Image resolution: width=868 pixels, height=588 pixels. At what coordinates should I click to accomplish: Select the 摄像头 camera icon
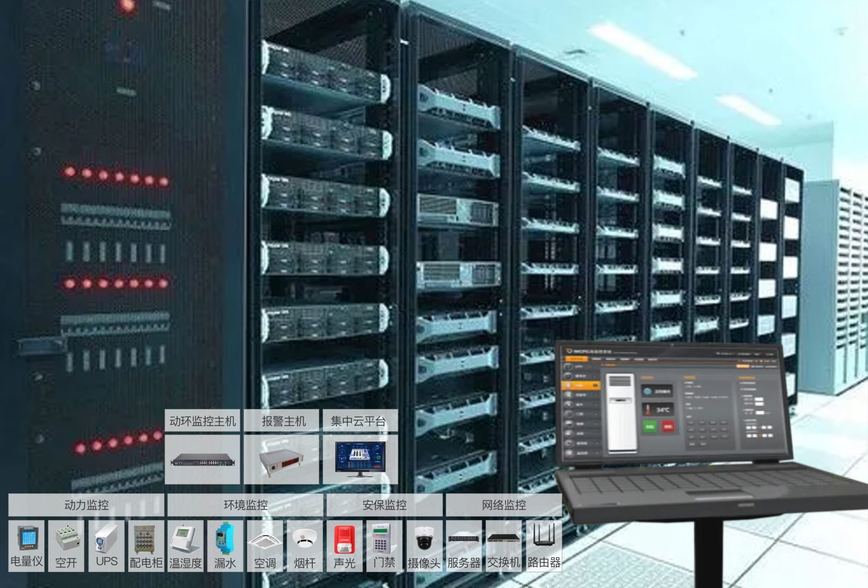(424, 539)
